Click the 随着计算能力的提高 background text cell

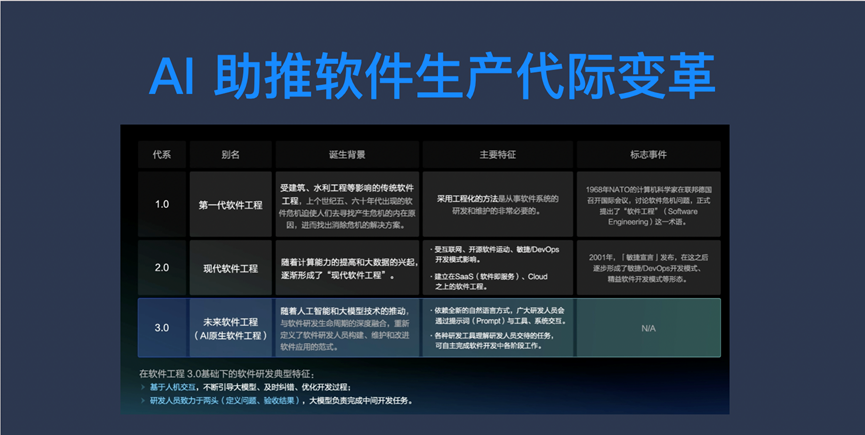tap(347, 268)
